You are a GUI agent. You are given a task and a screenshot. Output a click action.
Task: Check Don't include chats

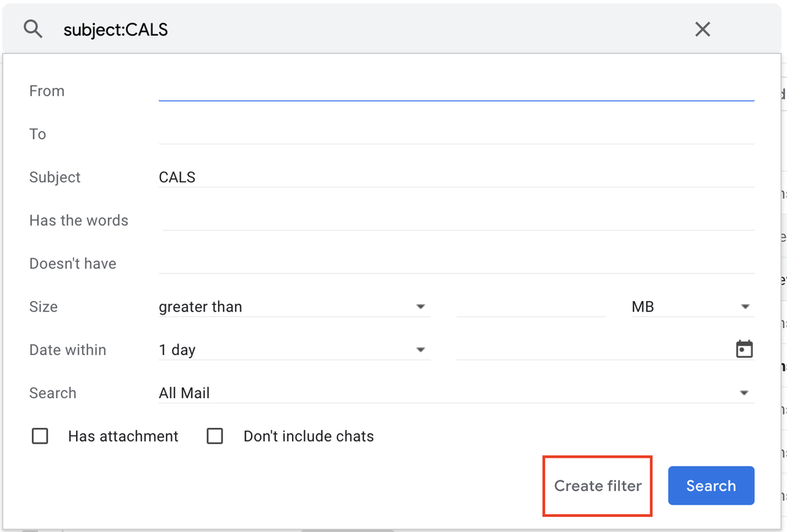pos(214,435)
